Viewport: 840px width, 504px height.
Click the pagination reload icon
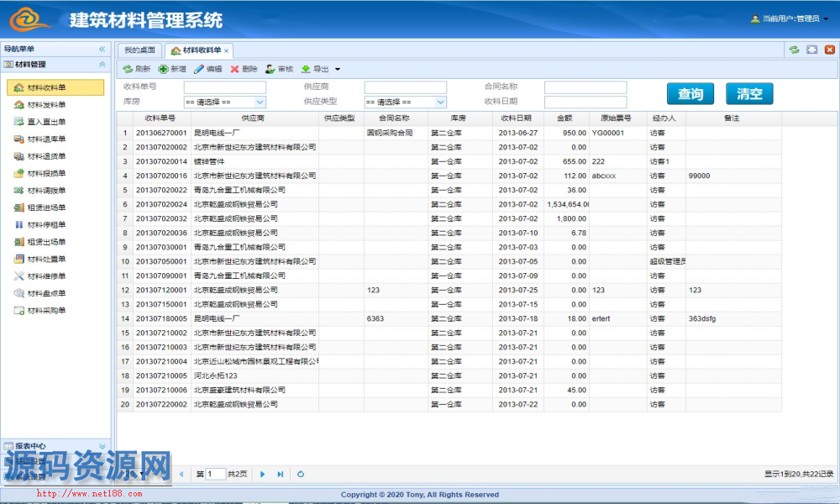tap(301, 475)
